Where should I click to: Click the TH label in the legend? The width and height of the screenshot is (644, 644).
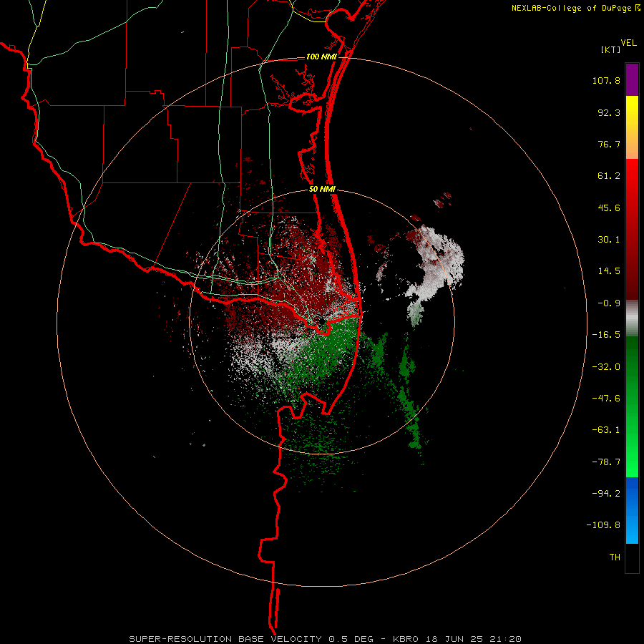click(615, 557)
